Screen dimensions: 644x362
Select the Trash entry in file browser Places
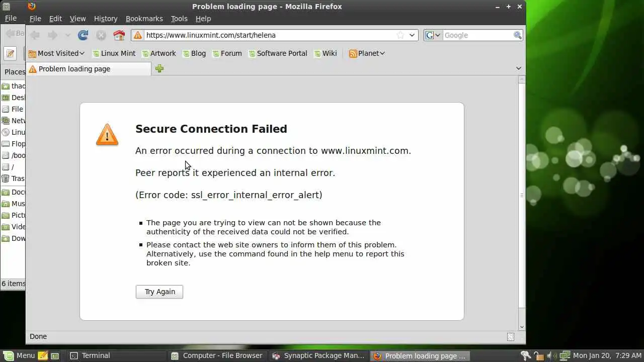[x=13, y=178]
